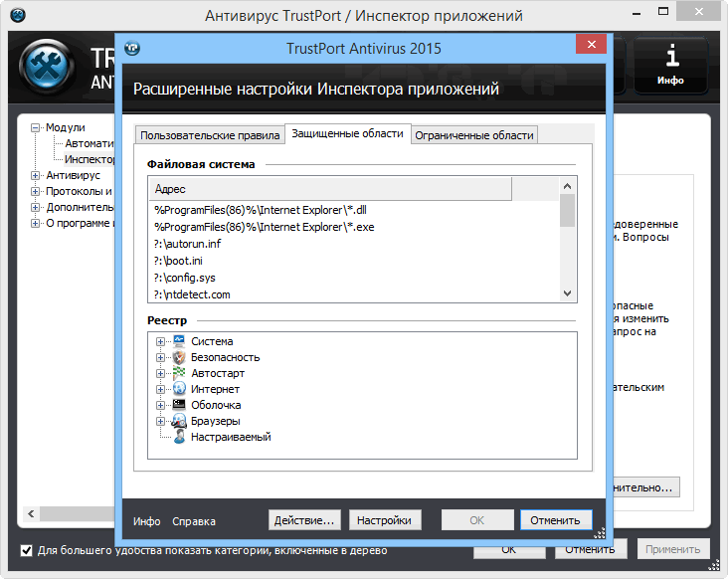
Task: Click the Браузеры icon
Action: (179, 421)
